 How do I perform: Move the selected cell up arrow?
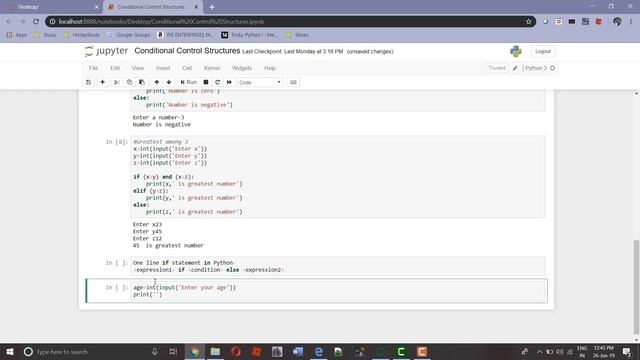(156, 82)
